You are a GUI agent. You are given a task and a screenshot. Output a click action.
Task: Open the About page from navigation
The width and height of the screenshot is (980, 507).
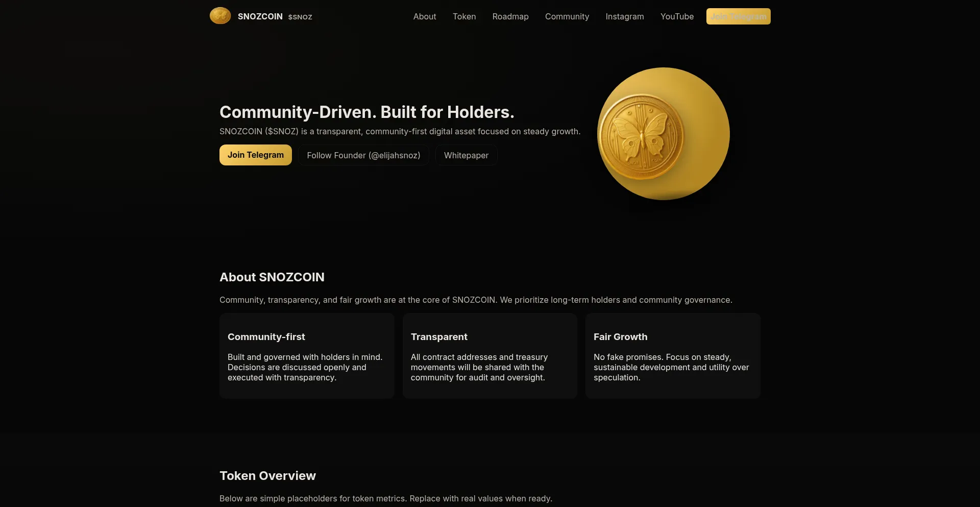(424, 16)
